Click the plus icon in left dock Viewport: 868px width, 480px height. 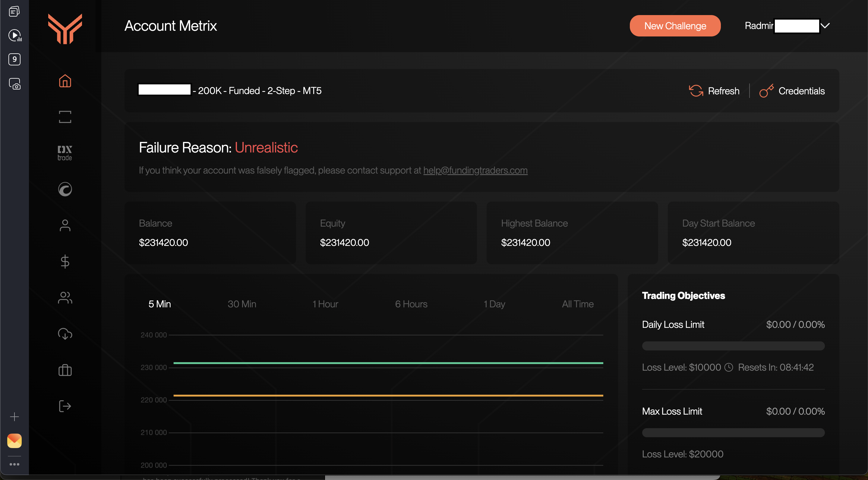(x=14, y=417)
